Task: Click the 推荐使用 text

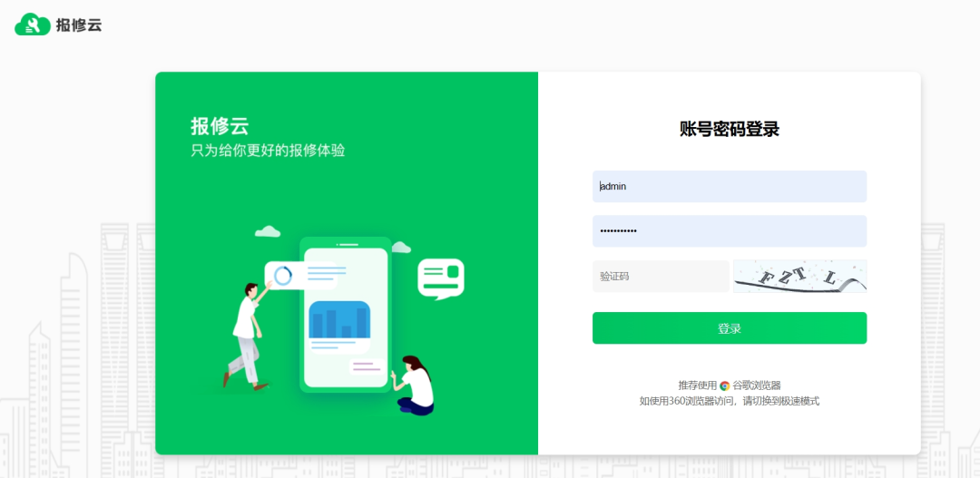Action: pos(698,385)
